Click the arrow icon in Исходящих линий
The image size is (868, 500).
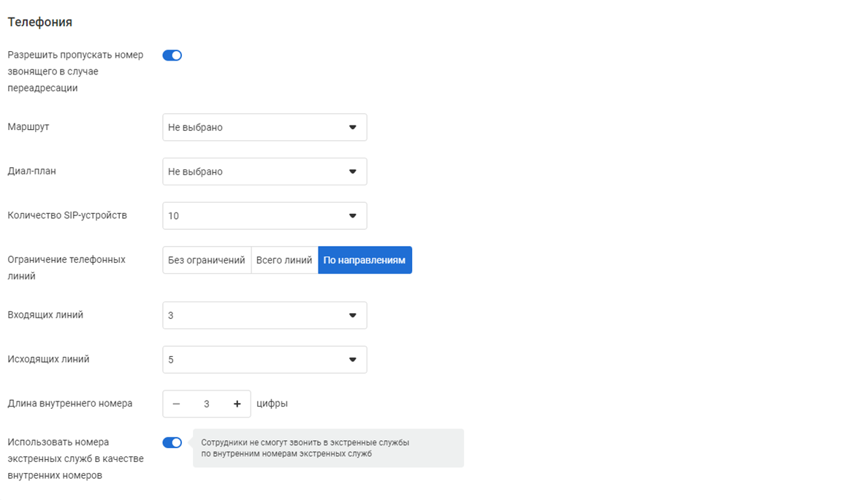coord(352,360)
